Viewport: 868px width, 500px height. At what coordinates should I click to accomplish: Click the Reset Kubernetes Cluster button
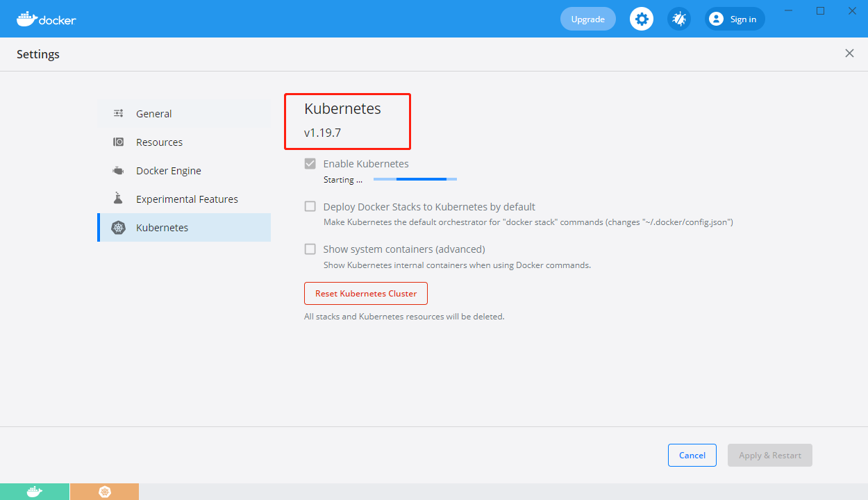[x=365, y=293]
